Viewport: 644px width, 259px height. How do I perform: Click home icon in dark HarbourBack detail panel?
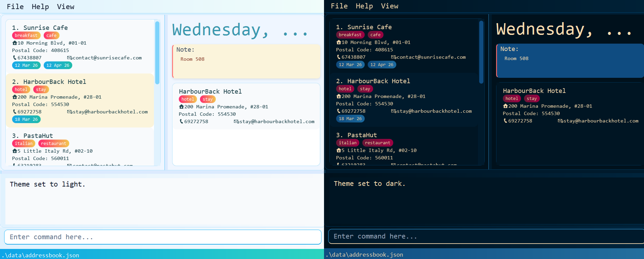(x=505, y=106)
